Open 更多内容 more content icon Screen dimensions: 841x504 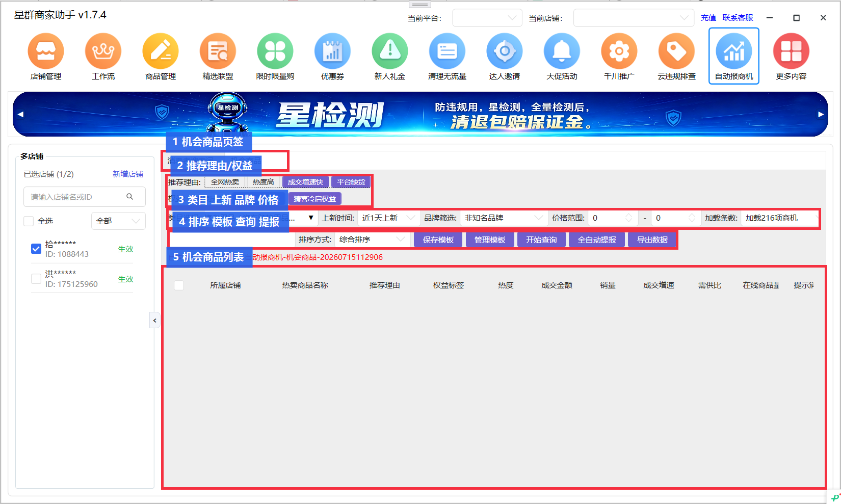click(x=791, y=51)
